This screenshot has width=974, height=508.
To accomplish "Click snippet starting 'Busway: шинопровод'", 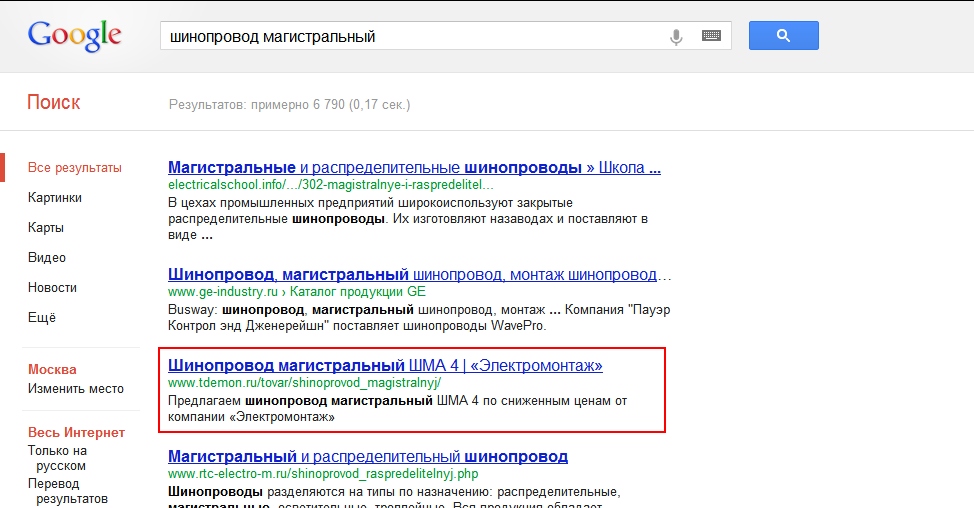I will coord(419,317).
